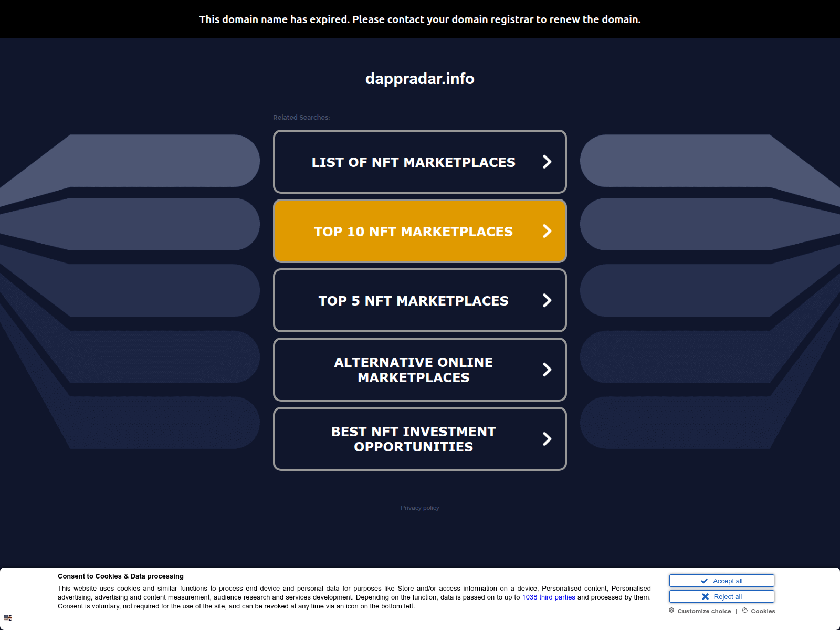
Task: Accept all cookies
Action: 721,581
